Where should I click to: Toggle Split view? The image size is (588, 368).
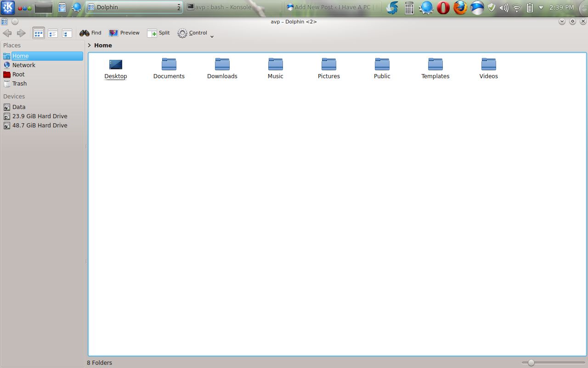(x=158, y=33)
